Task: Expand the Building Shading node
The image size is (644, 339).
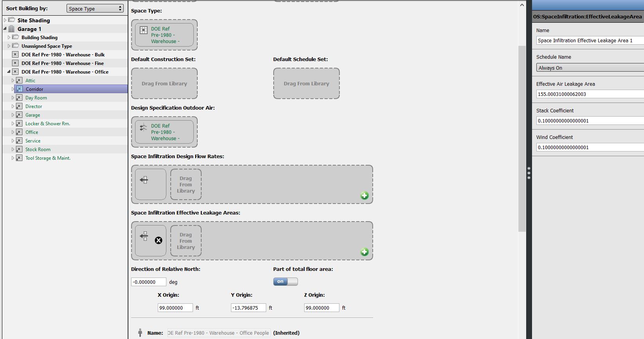Action: [9, 37]
